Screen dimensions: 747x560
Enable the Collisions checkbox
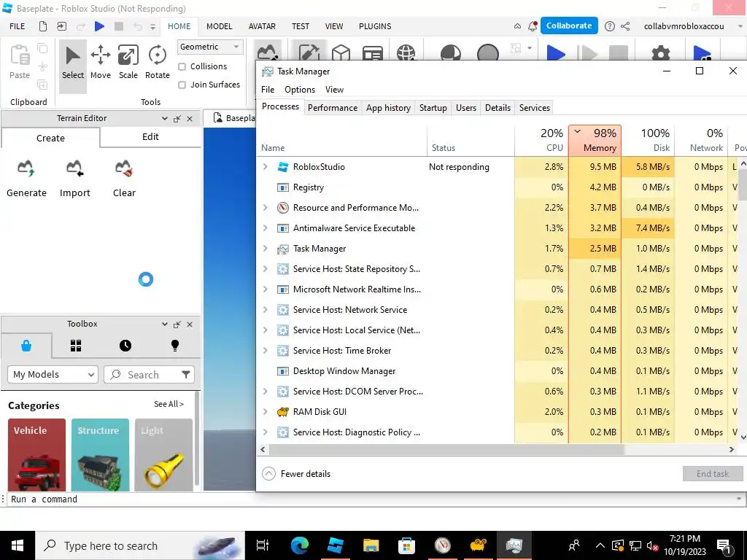[182, 66]
